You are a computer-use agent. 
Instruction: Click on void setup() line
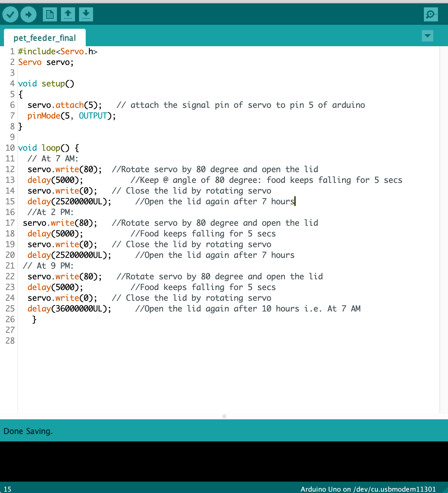tap(46, 83)
